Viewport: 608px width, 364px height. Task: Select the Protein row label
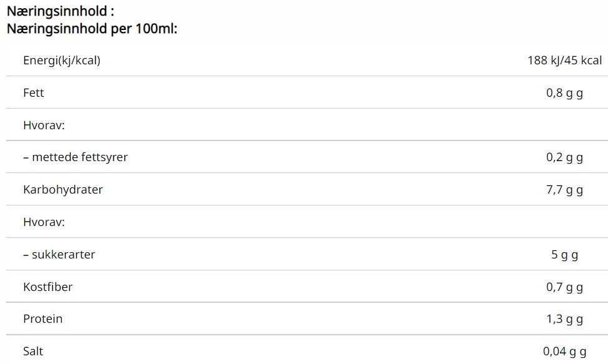(43, 319)
